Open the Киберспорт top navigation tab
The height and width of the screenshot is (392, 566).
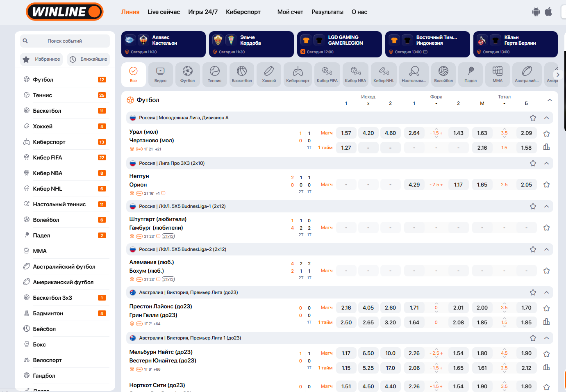[x=243, y=12]
